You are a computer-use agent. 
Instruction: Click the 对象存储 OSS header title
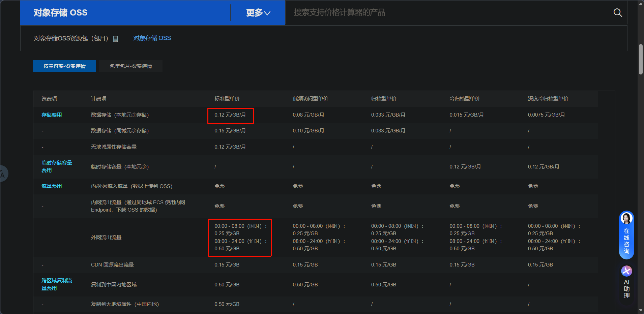point(61,13)
